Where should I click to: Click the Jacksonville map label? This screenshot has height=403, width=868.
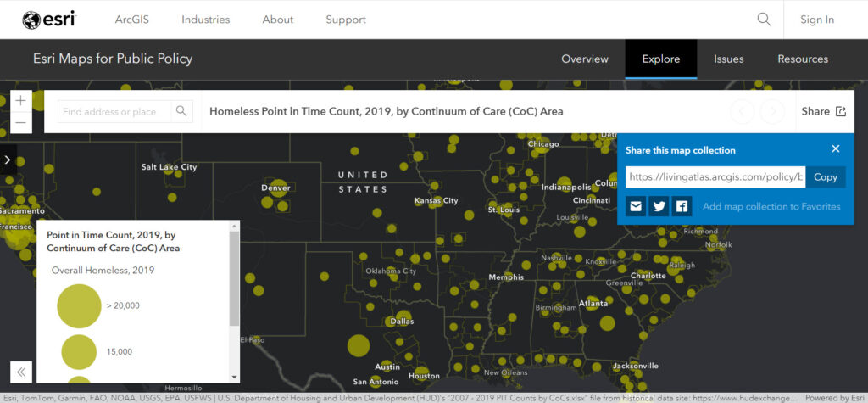(636, 366)
